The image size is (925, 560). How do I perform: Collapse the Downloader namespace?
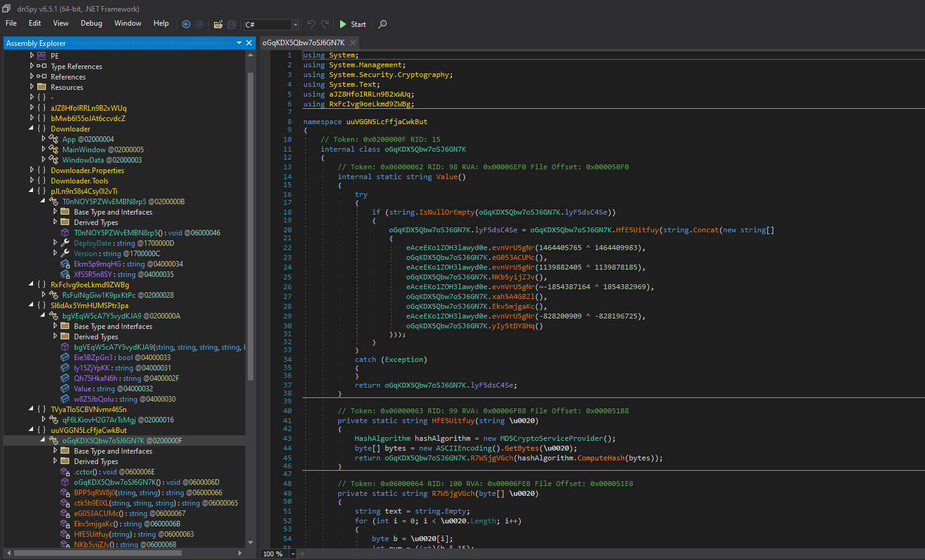click(x=32, y=128)
